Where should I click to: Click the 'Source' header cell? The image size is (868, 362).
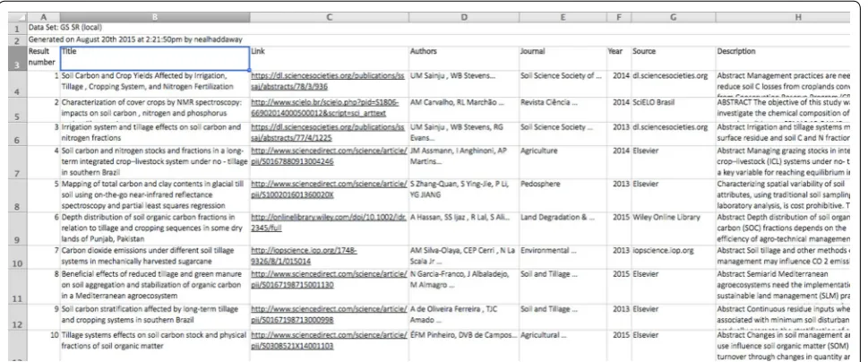673,58
